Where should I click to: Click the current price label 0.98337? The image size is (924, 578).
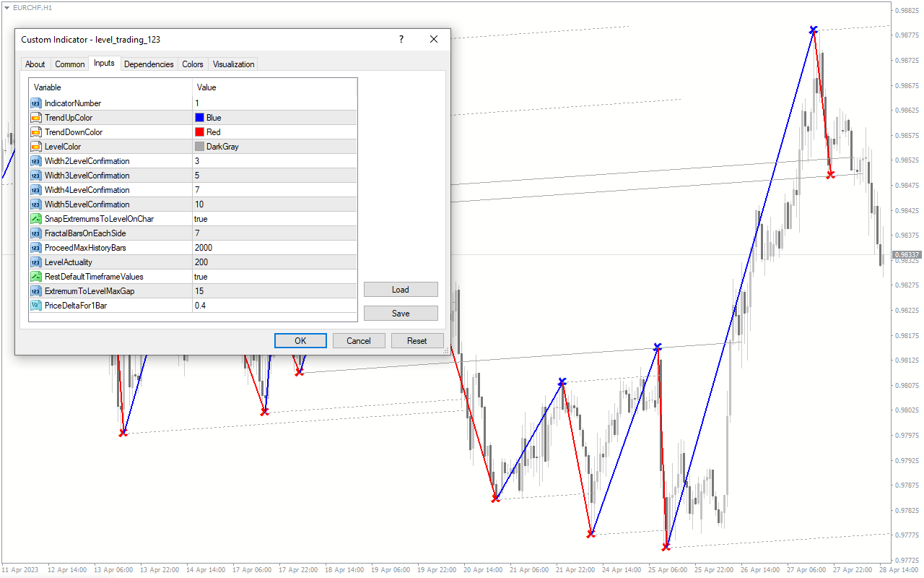click(907, 255)
